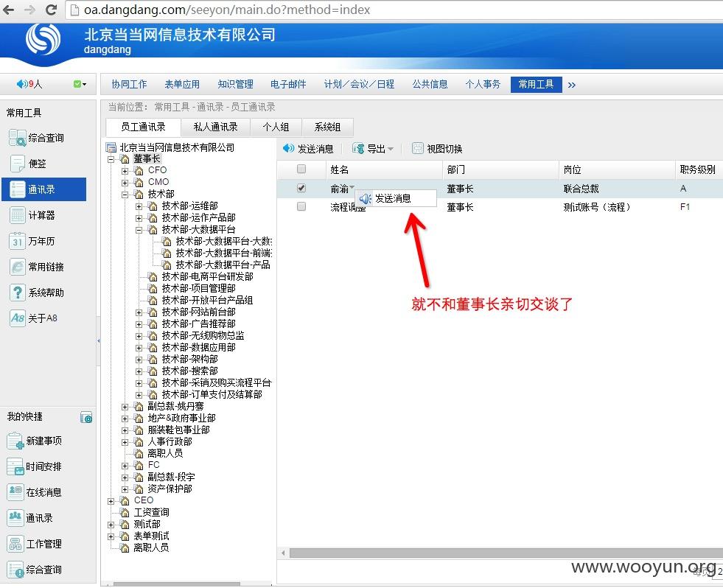
Task: Open 工作管理 shortcut
Action: 35,545
